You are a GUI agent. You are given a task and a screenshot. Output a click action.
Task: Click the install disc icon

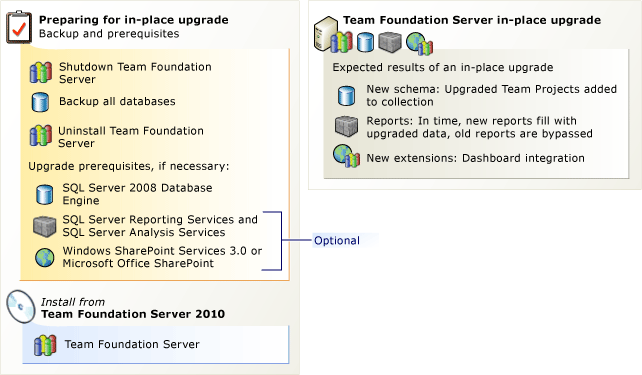click(x=21, y=307)
